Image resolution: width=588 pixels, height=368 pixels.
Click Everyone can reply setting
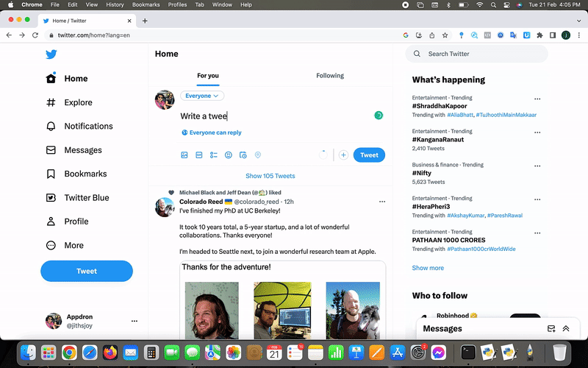pyautogui.click(x=212, y=132)
